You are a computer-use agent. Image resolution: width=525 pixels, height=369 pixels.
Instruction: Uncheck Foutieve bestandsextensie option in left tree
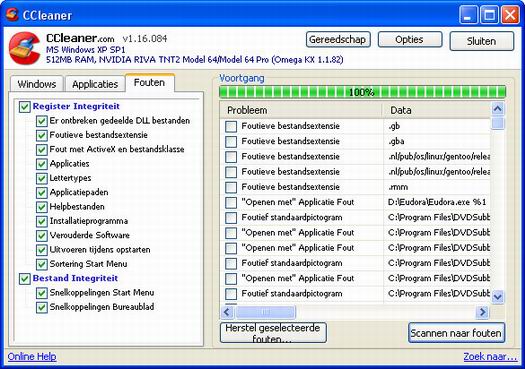pyautogui.click(x=41, y=135)
